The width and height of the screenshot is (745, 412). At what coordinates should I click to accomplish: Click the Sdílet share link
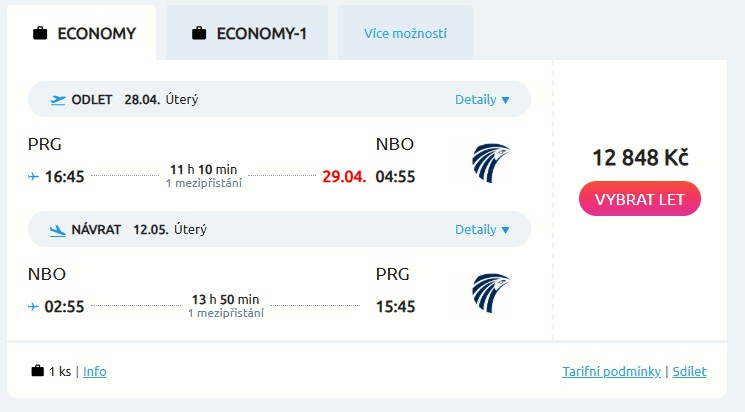pyautogui.click(x=689, y=371)
